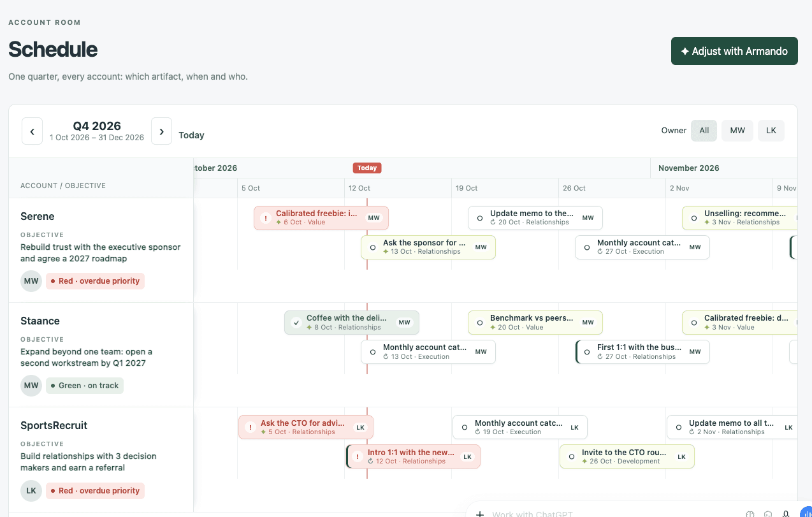
Task: Filter schedule by owner All
Action: click(704, 130)
